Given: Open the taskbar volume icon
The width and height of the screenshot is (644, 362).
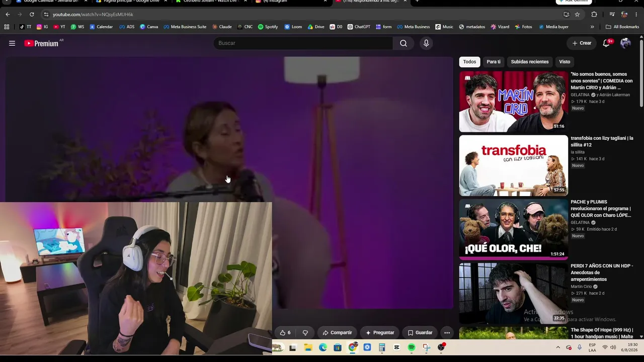Looking at the screenshot, I should 613,347.
